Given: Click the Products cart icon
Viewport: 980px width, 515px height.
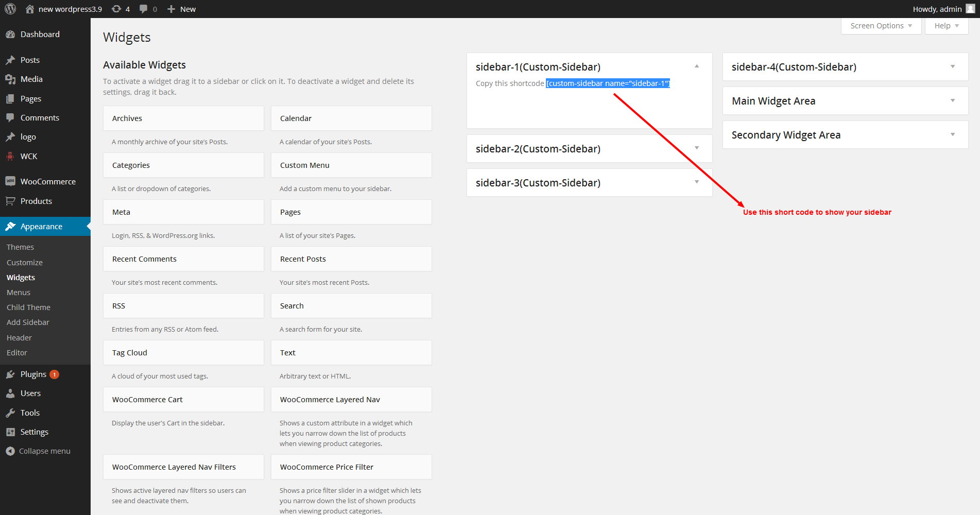Looking at the screenshot, I should click(x=10, y=201).
